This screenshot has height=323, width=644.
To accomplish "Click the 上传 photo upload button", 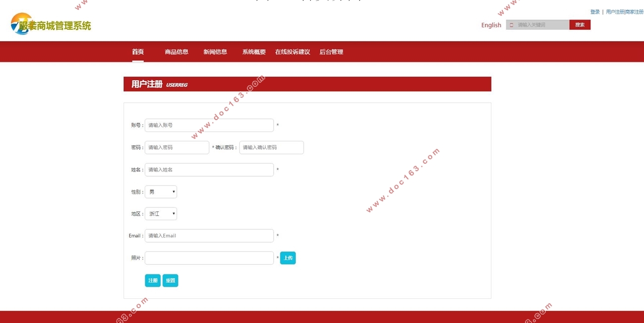I will pos(288,258).
